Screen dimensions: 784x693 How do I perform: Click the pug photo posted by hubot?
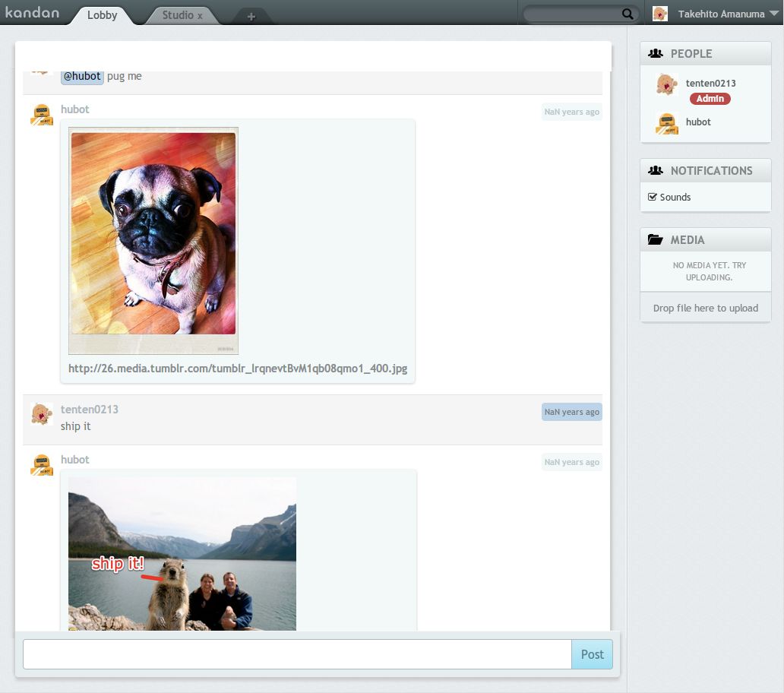tap(153, 241)
